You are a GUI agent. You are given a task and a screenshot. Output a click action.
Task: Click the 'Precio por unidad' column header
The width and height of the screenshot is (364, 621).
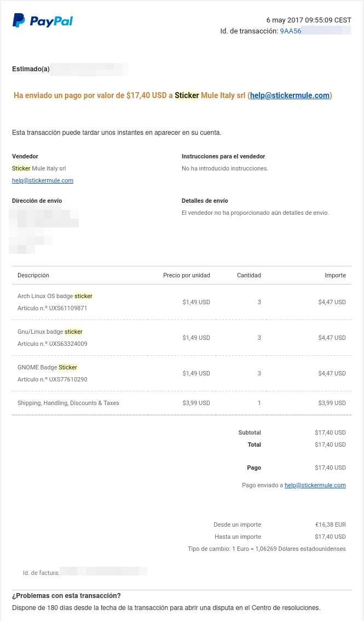pyautogui.click(x=186, y=275)
